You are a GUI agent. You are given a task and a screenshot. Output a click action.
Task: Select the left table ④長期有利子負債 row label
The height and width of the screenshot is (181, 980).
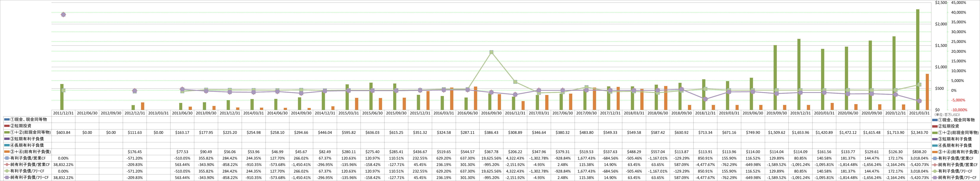pos(27,146)
